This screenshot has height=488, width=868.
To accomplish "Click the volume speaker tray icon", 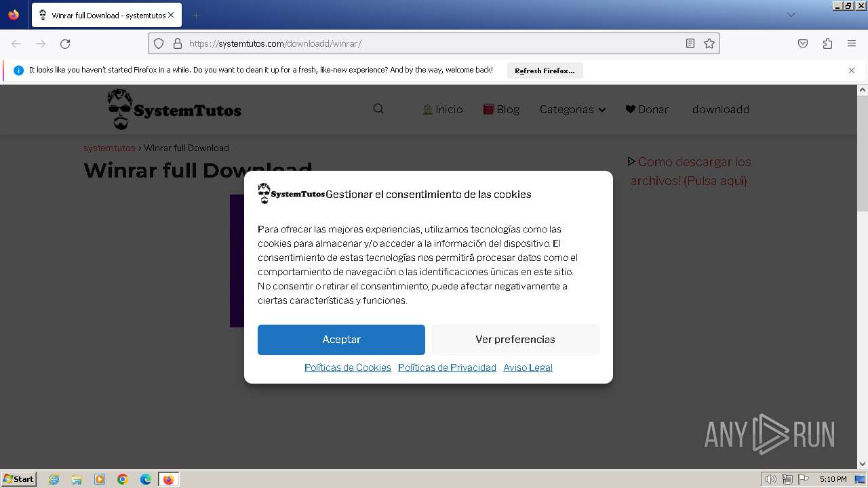I will coord(770,479).
